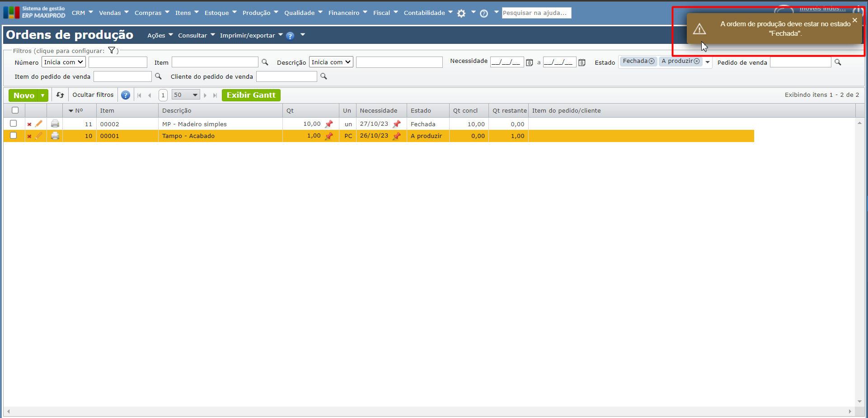868x418 pixels.
Task: Expand the arrow next to settings gear
Action: click(473, 12)
